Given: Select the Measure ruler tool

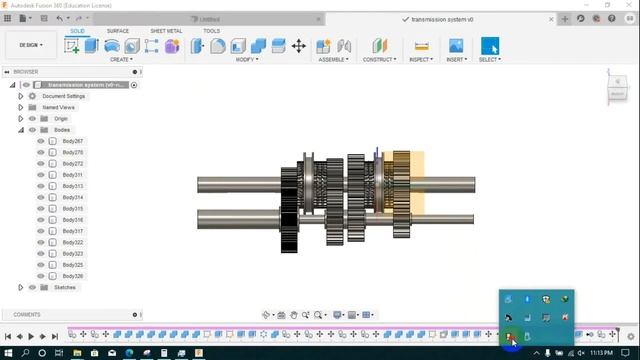Looking at the screenshot, I should point(421,46).
